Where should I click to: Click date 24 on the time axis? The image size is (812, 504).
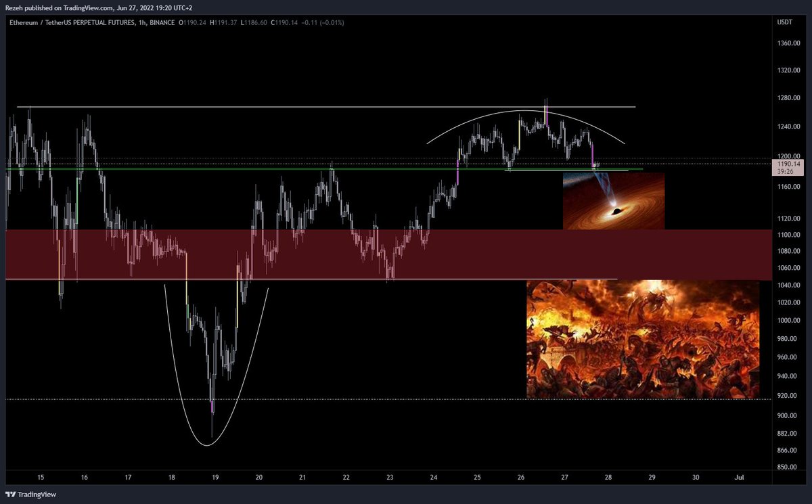[434, 478]
